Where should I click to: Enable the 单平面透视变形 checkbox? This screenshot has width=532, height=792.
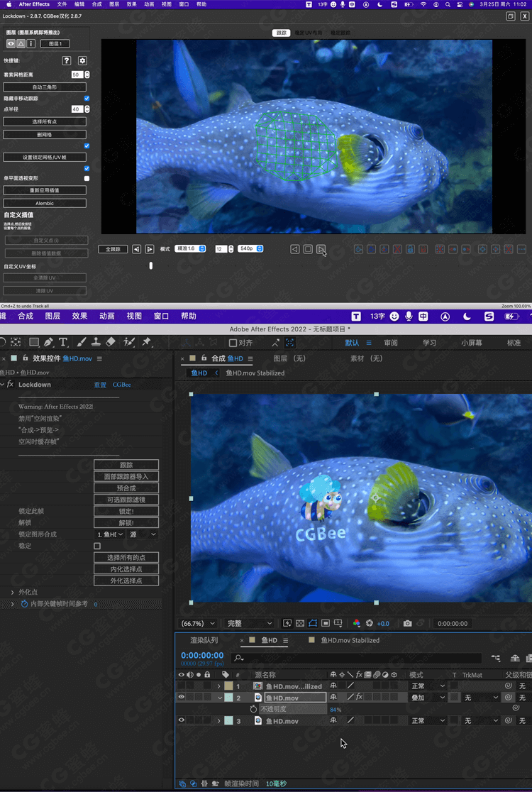click(87, 178)
